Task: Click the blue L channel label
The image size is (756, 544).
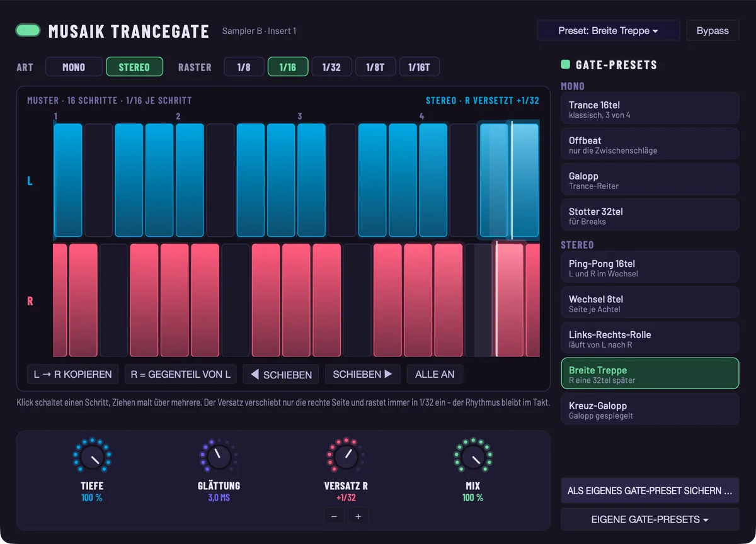Action: tap(30, 181)
